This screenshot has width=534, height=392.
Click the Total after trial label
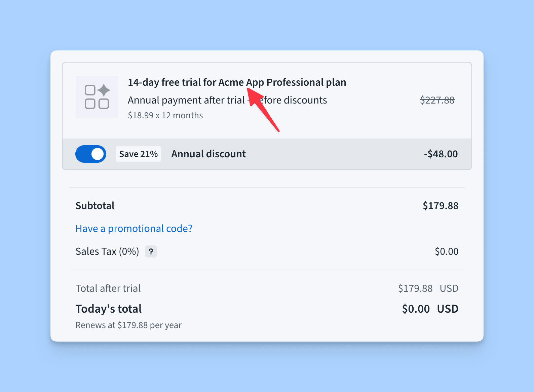tap(108, 288)
